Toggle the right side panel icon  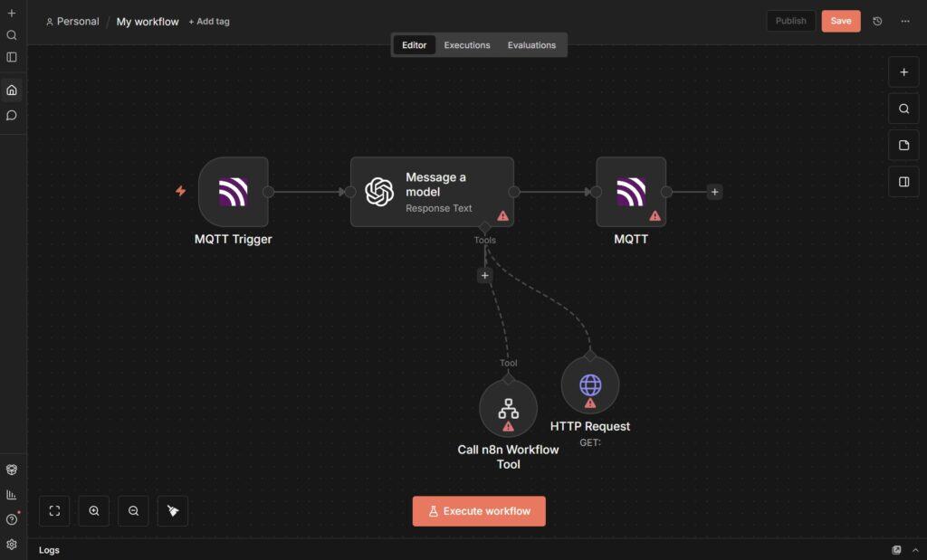click(903, 181)
